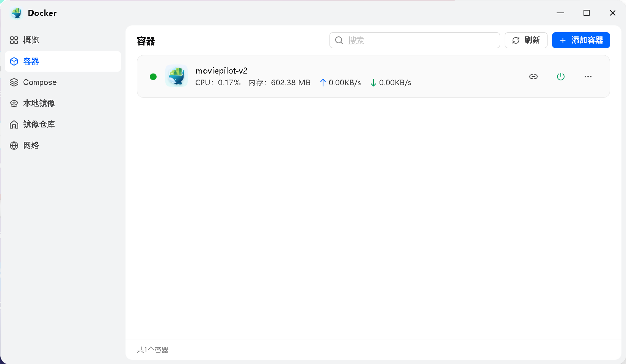This screenshot has width=626, height=364.
Task: Open the 添加容器 add-container dialog
Action: click(581, 40)
